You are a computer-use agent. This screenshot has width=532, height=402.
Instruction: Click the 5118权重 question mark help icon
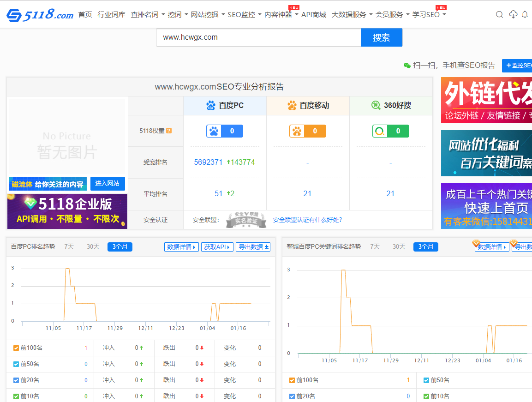(169, 131)
